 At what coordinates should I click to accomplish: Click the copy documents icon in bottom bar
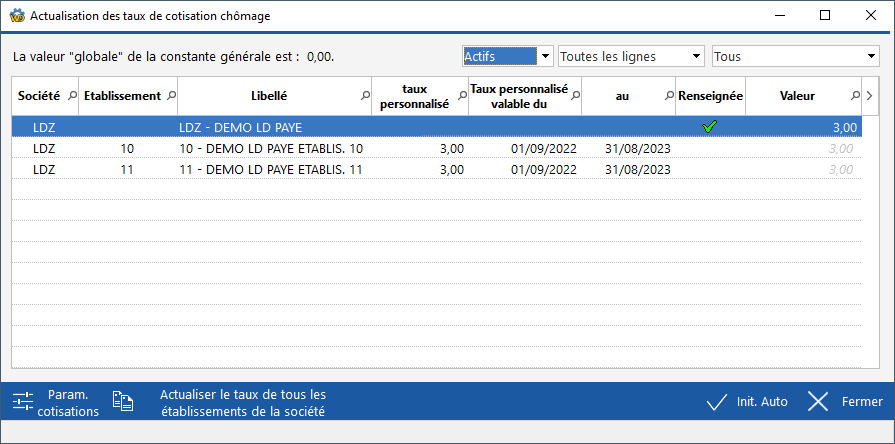click(x=122, y=402)
